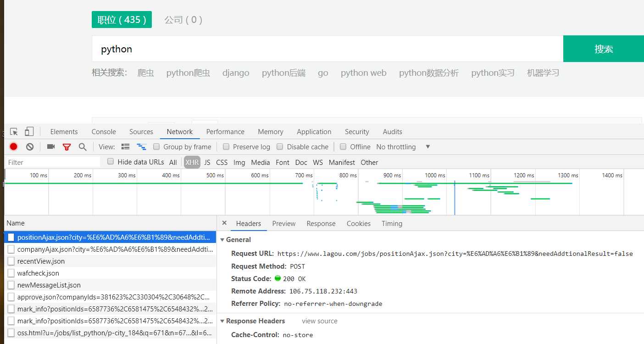Select the approve.json request row
The height and width of the screenshot is (344, 644).
(x=110, y=297)
